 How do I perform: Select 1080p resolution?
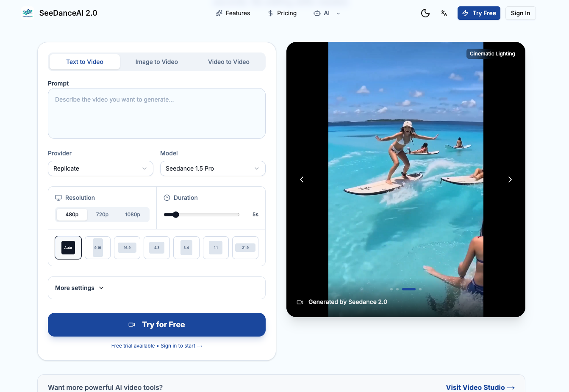tap(132, 214)
